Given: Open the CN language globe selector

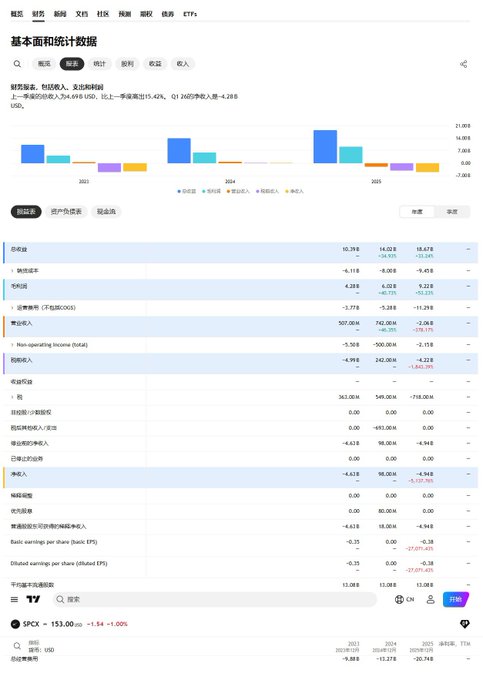Looking at the screenshot, I should [x=405, y=599].
